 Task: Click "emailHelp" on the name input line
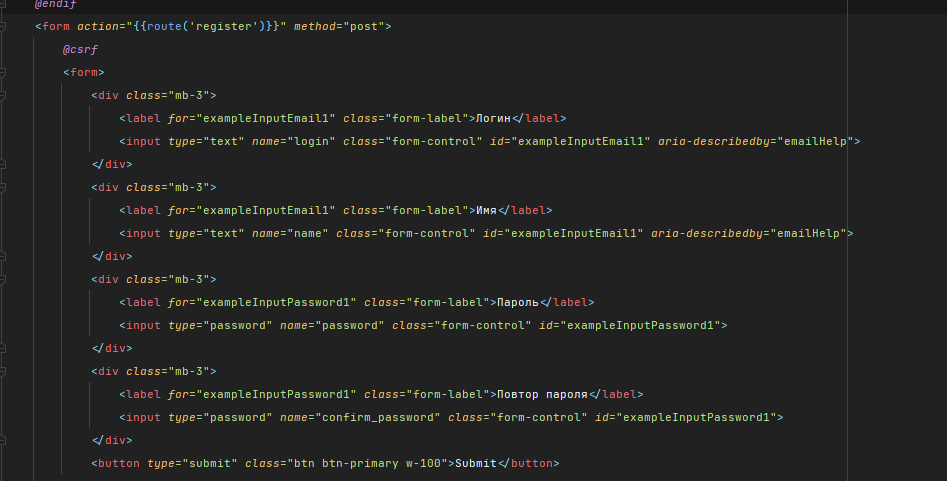tap(808, 233)
